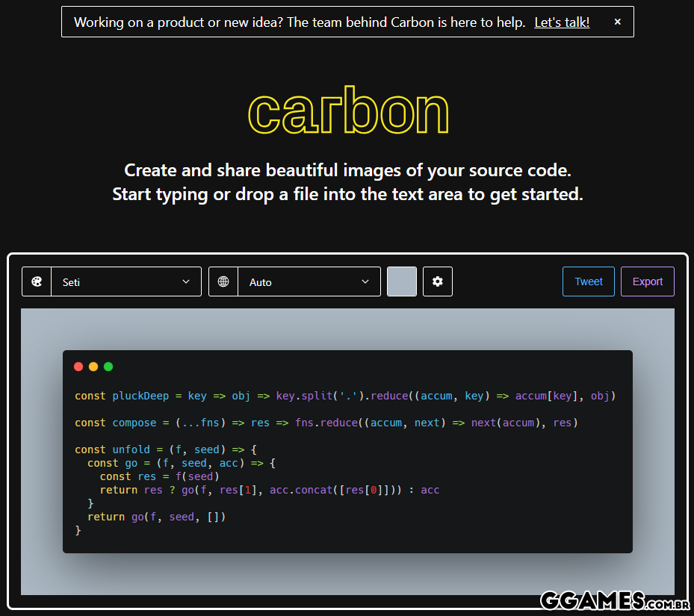
Task: Click the "const unfold" code line
Action: pyautogui.click(x=165, y=449)
